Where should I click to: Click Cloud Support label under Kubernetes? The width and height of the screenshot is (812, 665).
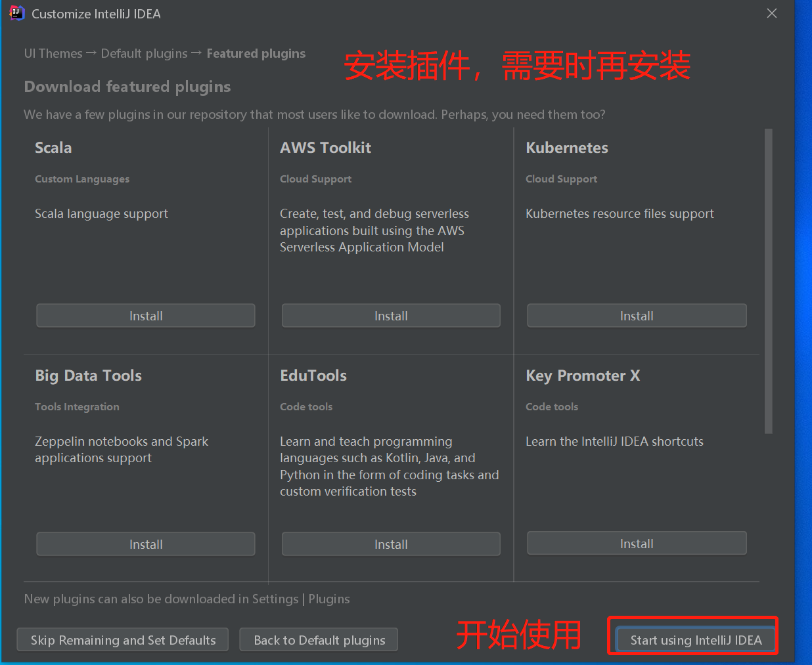[561, 179]
